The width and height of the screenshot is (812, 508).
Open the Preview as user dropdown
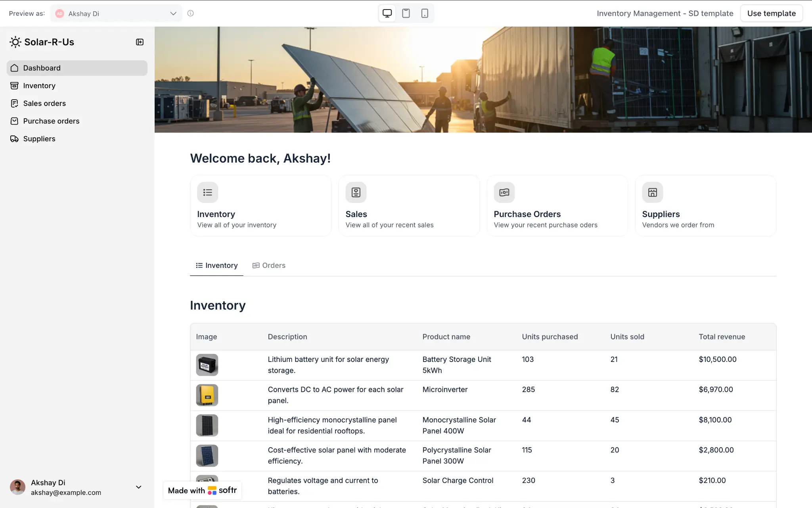pyautogui.click(x=116, y=13)
